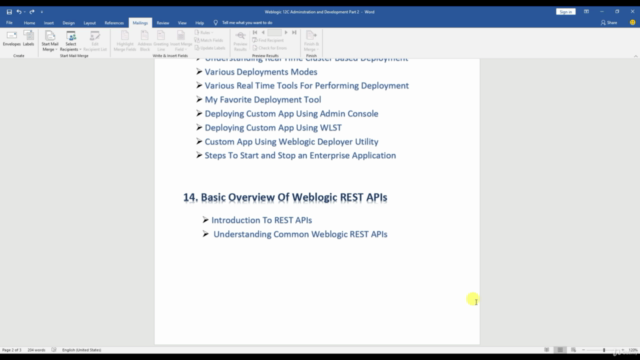Click the Undo arrow icon
The height and width of the screenshot is (360, 640).
click(18, 12)
